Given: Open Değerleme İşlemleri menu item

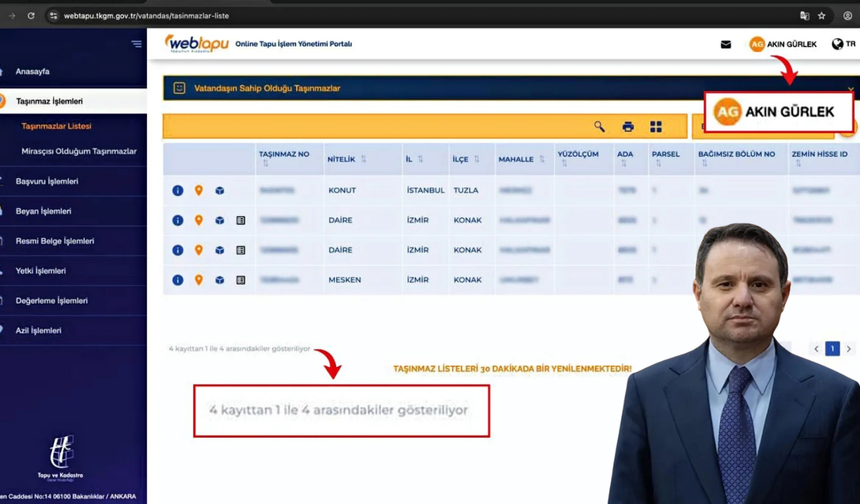Looking at the screenshot, I should [x=51, y=301].
